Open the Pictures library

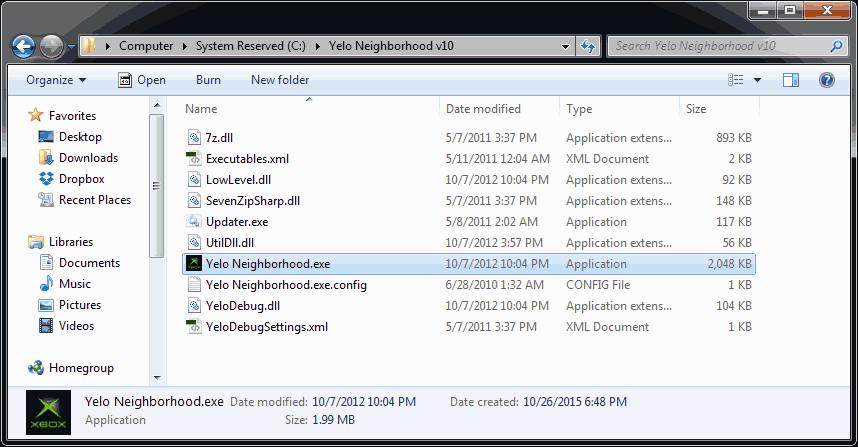[80, 305]
